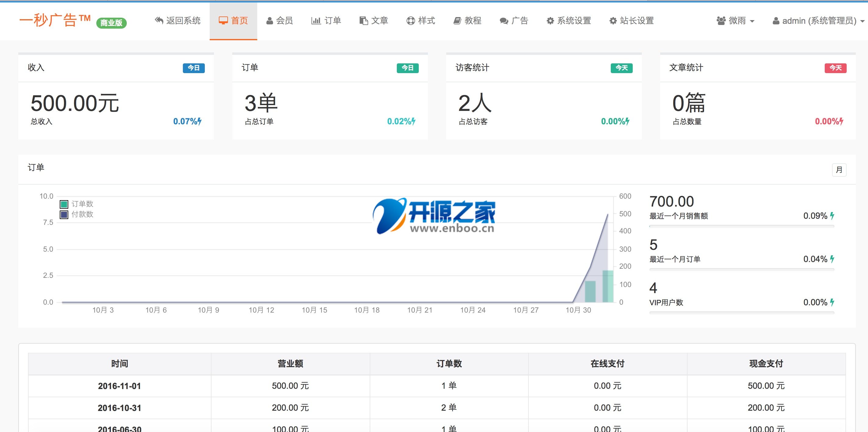This screenshot has width=868, height=432.
Task: Click the chat bubbles icon beside 广告
Action: tap(504, 21)
